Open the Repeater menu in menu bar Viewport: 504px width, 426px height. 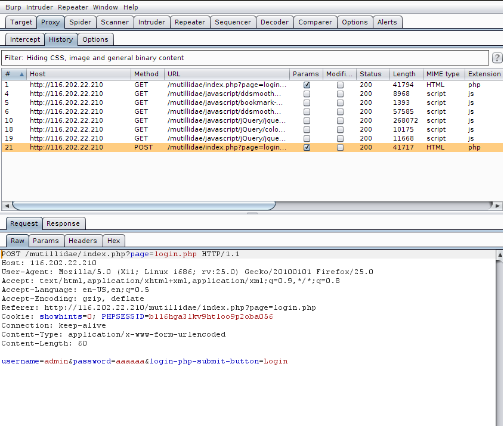(x=73, y=7)
